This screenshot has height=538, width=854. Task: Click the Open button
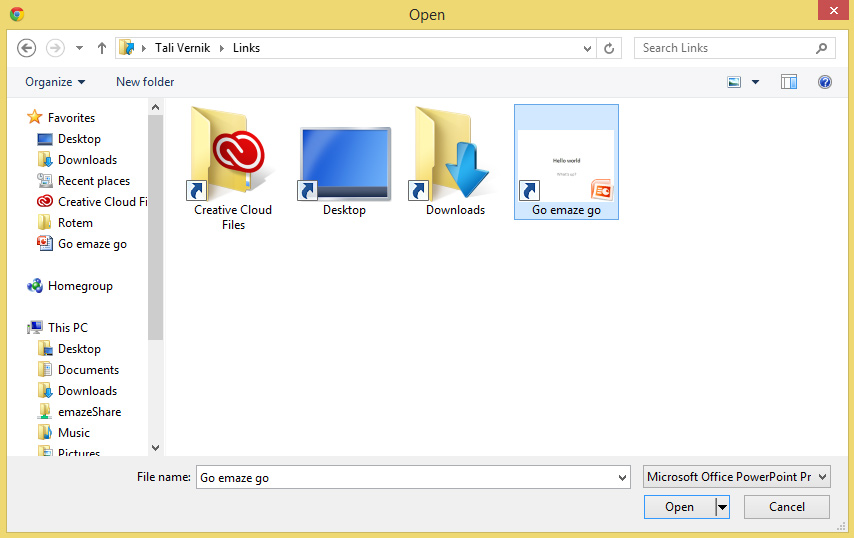679,507
